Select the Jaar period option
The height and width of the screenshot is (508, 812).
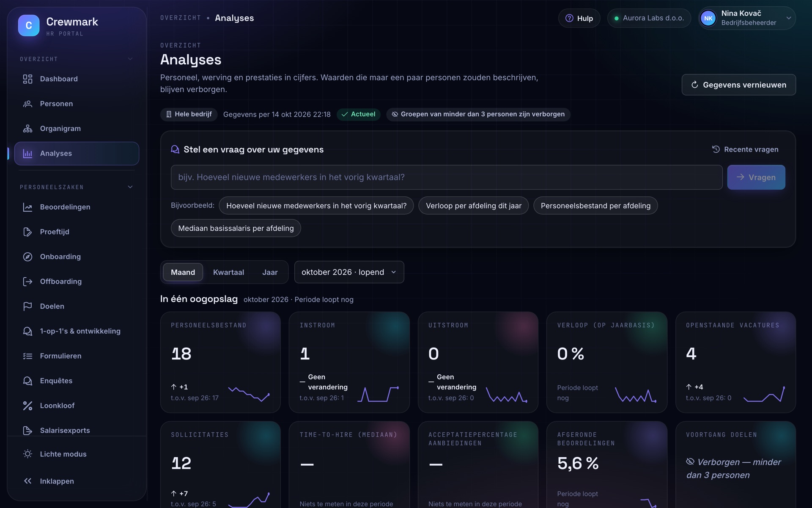tap(270, 272)
